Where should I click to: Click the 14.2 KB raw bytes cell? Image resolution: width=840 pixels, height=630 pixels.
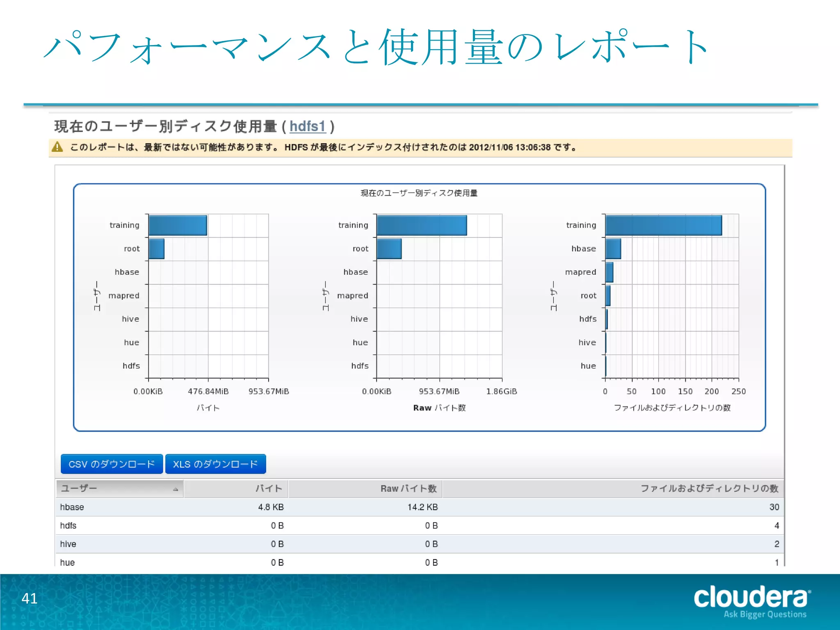(x=422, y=507)
